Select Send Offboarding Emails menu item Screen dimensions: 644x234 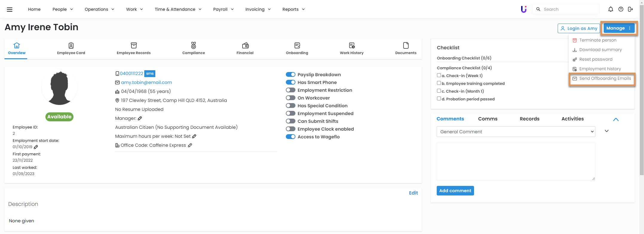click(x=605, y=79)
